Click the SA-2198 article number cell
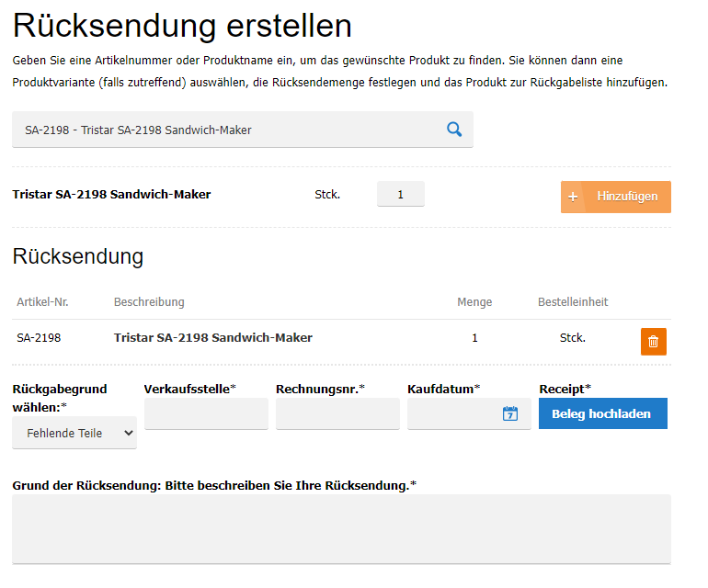The image size is (708, 588). click(x=39, y=337)
